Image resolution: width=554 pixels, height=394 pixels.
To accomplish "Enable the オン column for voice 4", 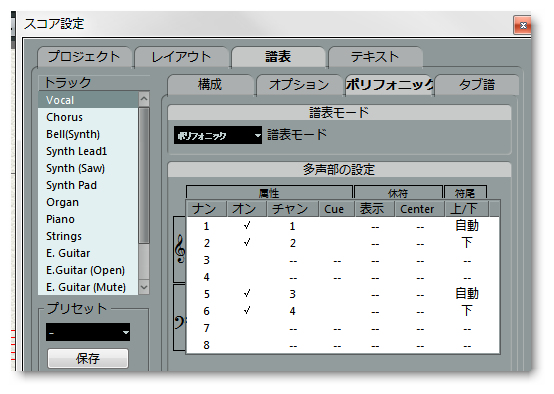I will 247,277.
